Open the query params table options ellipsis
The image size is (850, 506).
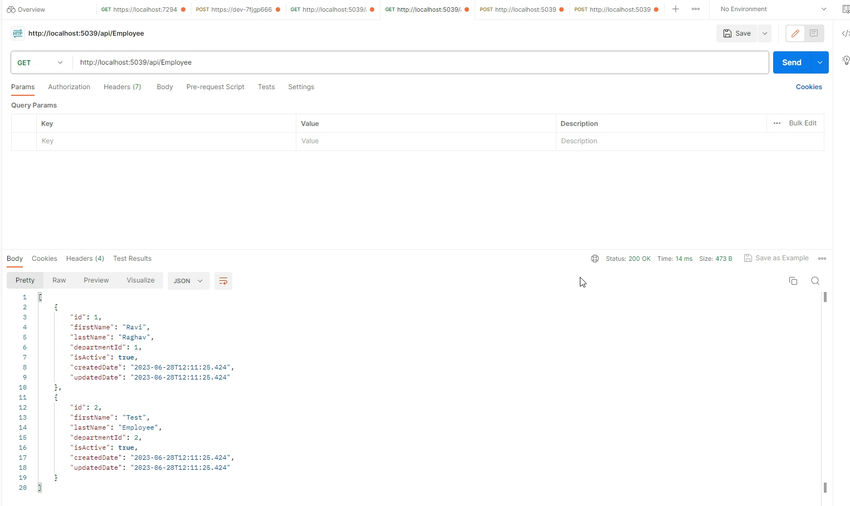[777, 123]
